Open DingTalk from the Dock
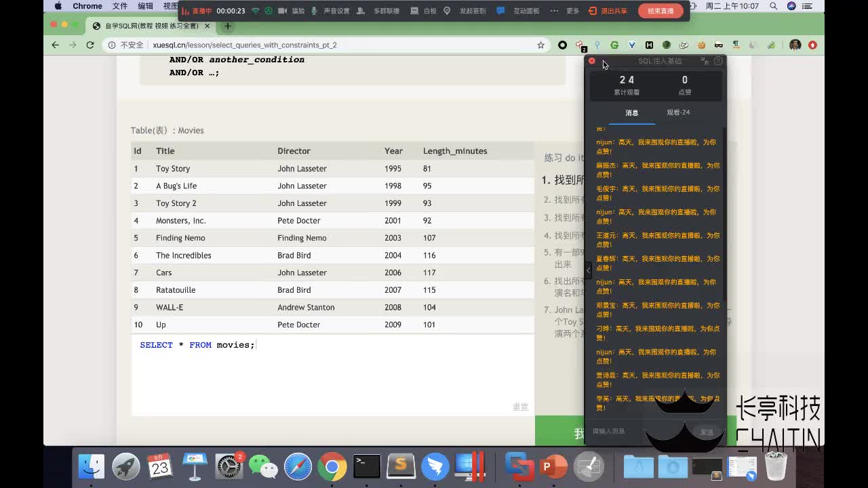Viewport: 868px width, 488px height. tap(435, 466)
